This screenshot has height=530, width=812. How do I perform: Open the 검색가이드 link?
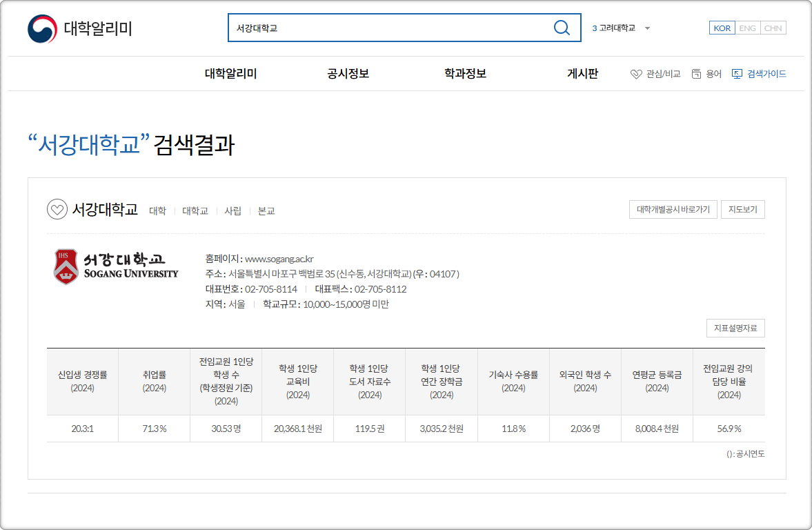tap(766, 74)
